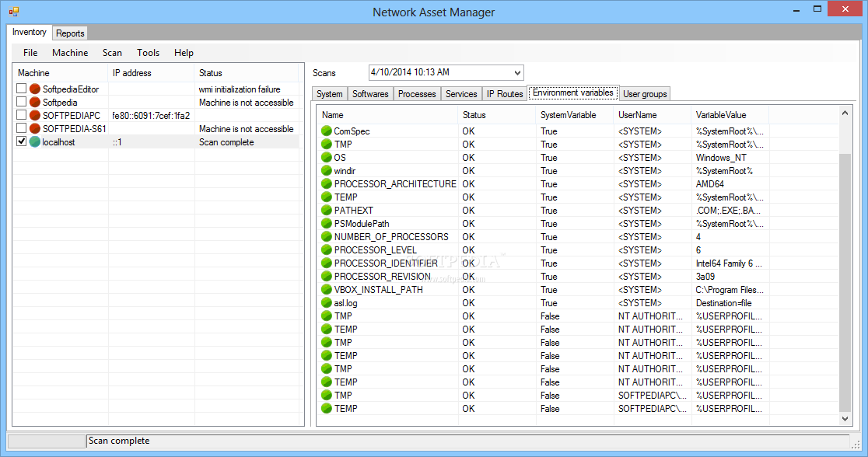Open the Scan menu
868x457 pixels.
tap(112, 53)
